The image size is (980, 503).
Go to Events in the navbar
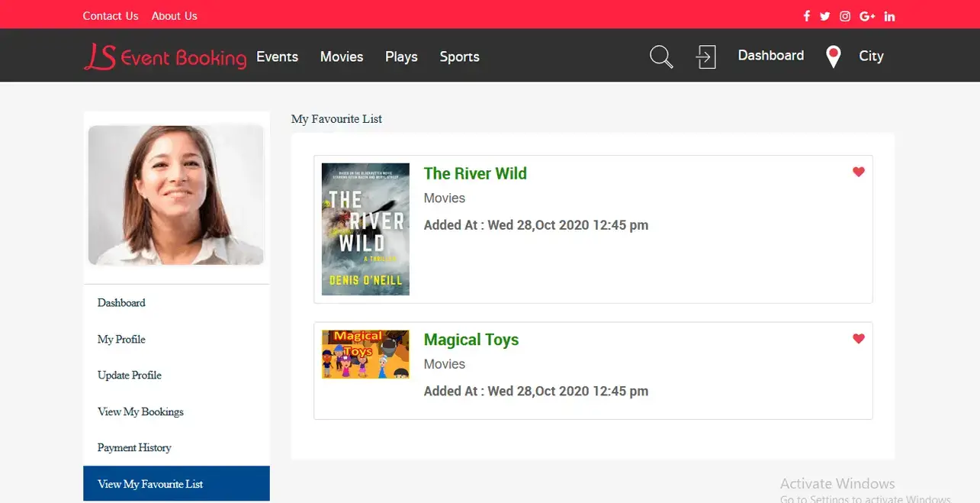(x=277, y=56)
